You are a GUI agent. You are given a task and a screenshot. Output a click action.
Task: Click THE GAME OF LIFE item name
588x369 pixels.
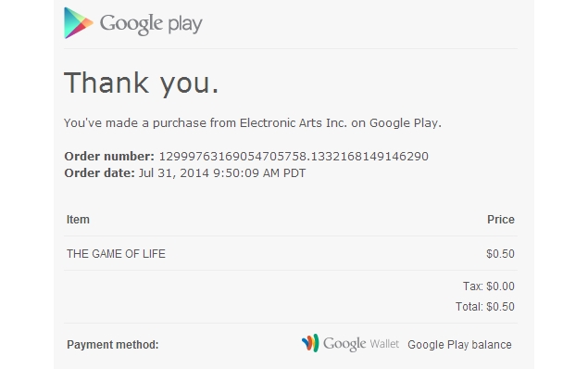[x=116, y=254]
